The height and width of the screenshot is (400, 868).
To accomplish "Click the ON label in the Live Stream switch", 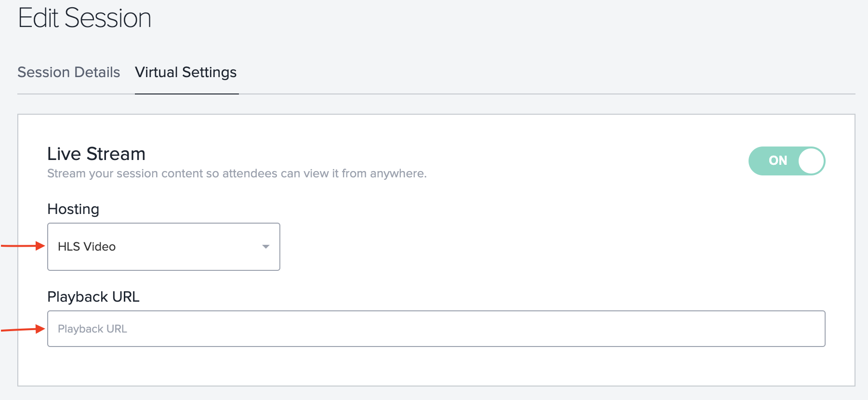I will [778, 160].
